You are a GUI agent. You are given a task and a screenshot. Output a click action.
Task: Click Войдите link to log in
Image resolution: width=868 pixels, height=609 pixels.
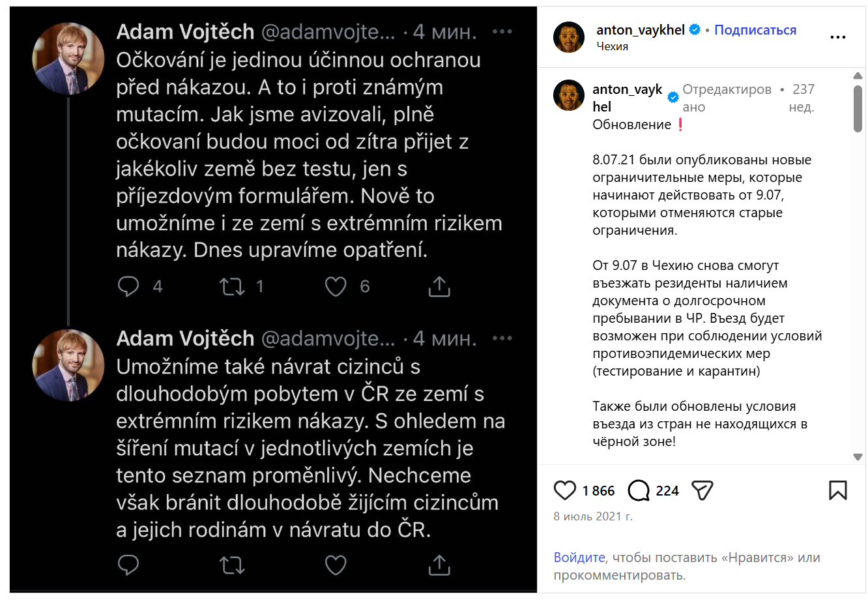point(579,557)
